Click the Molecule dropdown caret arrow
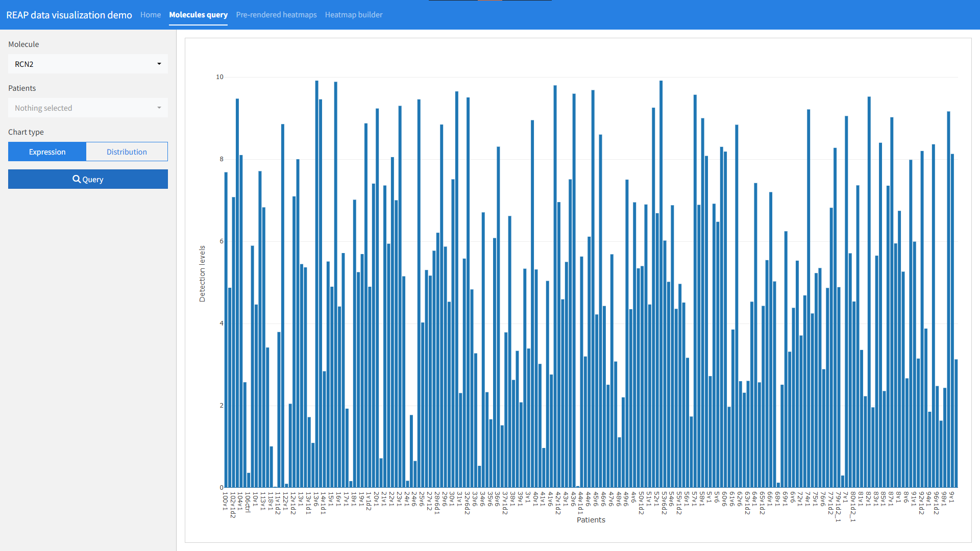Image resolution: width=980 pixels, height=551 pixels. [x=159, y=64]
